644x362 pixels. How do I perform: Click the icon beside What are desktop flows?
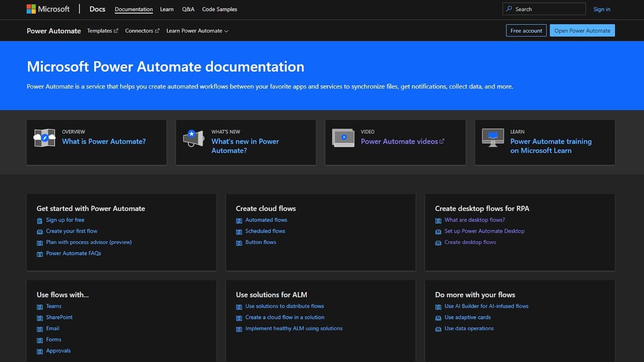click(438, 221)
